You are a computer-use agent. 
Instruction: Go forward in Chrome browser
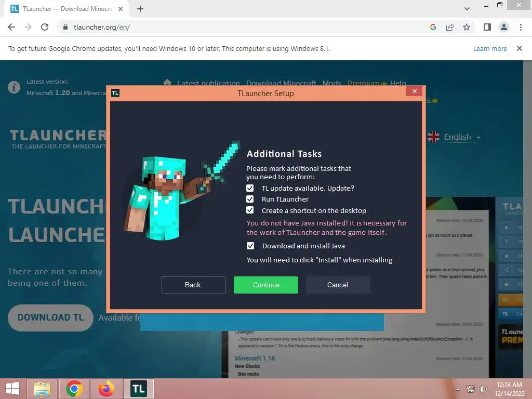(28, 27)
